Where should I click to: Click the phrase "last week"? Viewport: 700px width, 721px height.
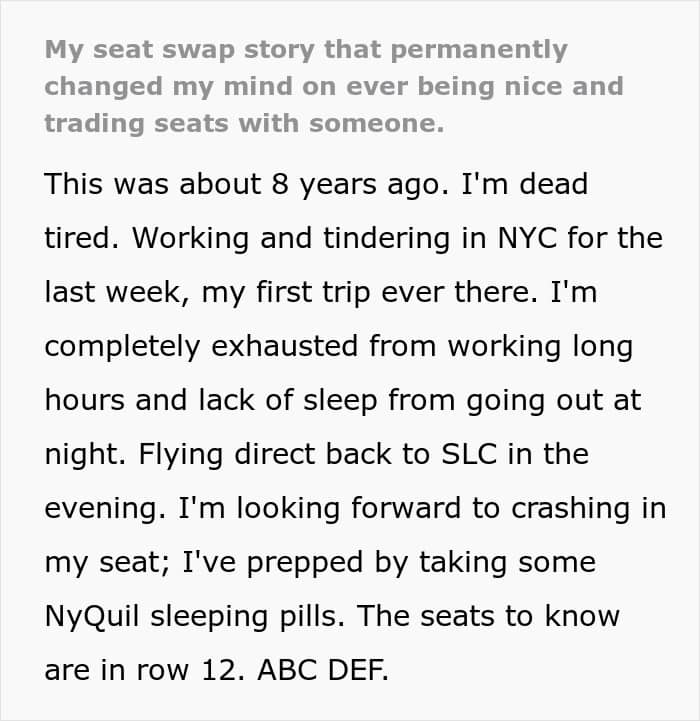(x=117, y=292)
